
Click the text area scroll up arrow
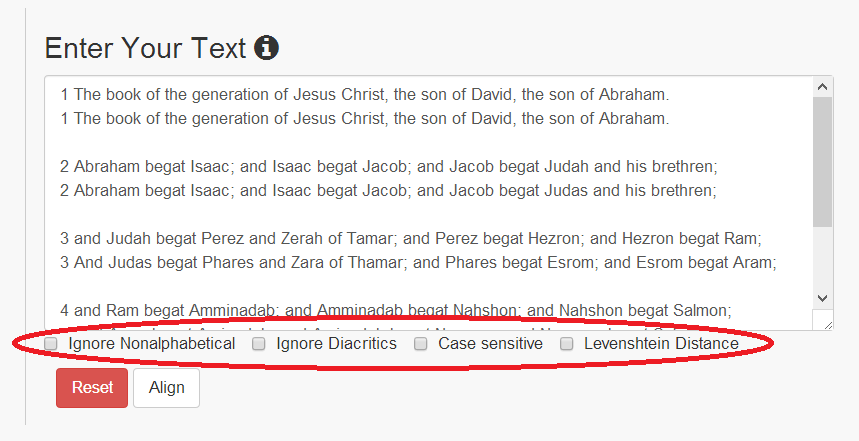[822, 85]
